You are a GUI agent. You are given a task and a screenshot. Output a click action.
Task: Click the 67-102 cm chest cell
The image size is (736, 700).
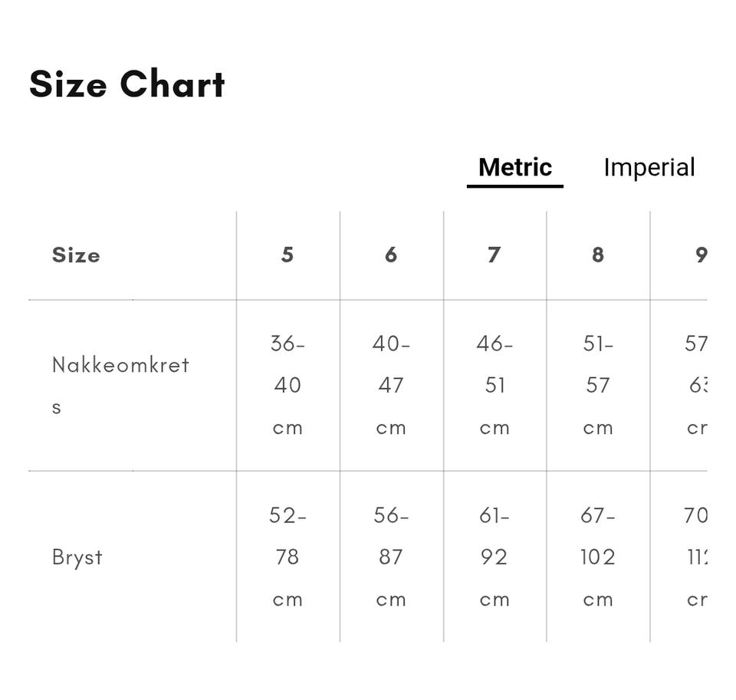coord(597,557)
